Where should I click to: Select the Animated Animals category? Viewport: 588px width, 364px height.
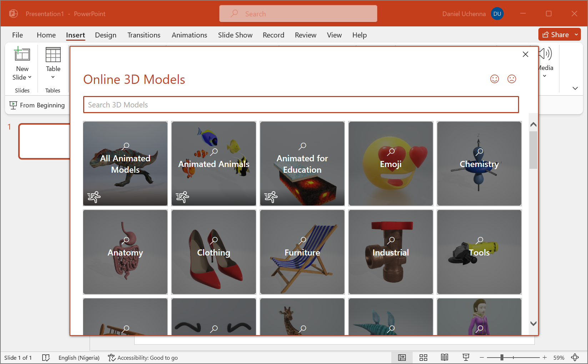tap(213, 164)
